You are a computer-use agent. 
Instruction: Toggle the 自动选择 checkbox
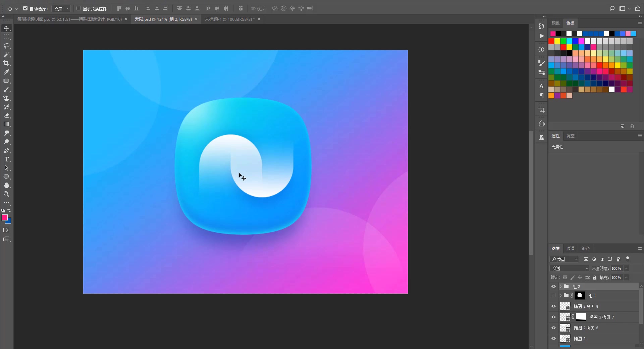25,8
